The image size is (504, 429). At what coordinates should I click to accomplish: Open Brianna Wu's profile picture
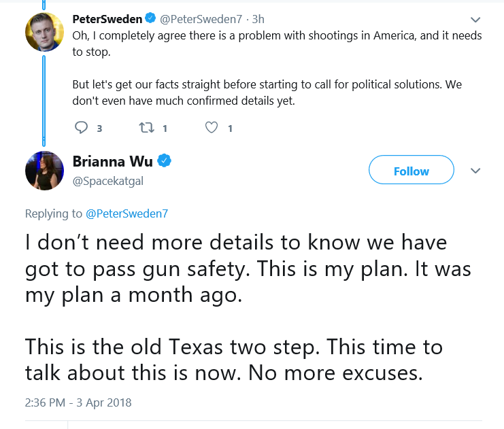pyautogui.click(x=44, y=171)
